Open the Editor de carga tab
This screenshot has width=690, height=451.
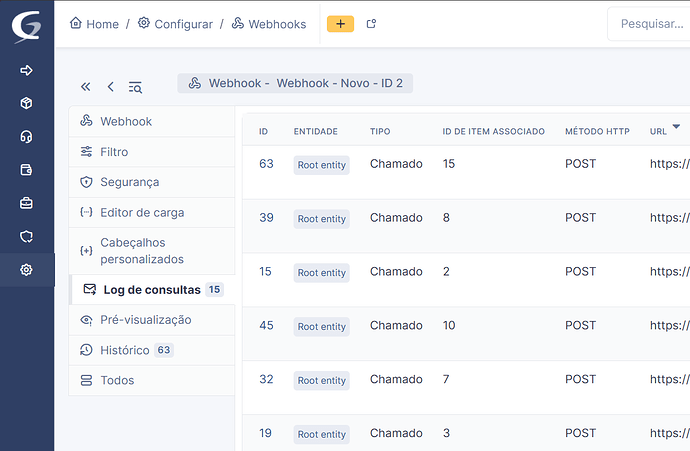coord(142,212)
